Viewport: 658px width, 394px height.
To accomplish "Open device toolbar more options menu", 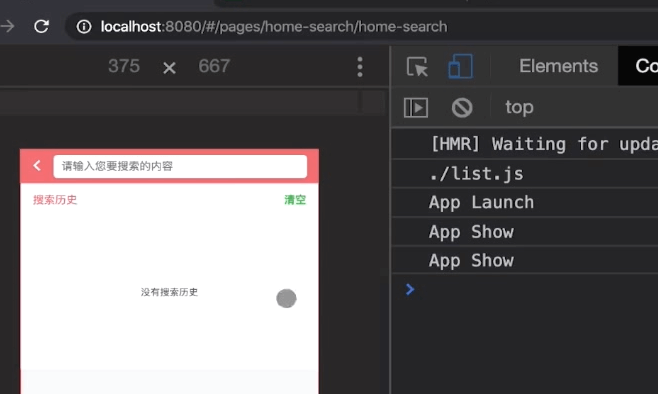I will (x=360, y=67).
